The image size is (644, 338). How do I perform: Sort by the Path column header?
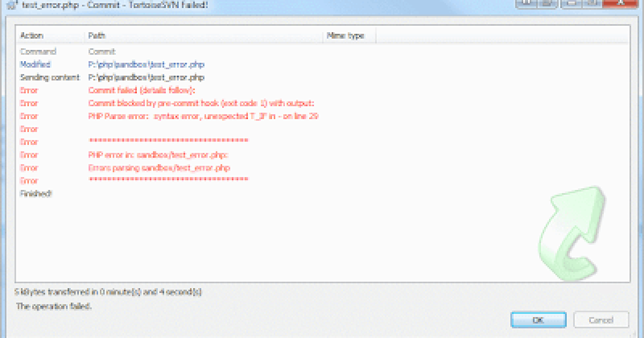pyautogui.click(x=97, y=36)
